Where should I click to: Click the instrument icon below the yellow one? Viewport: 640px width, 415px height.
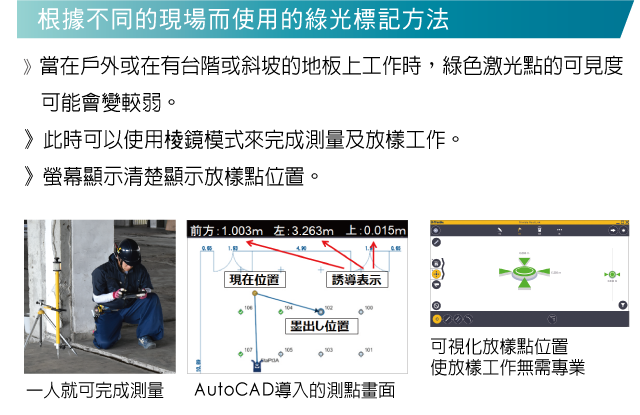pos(436,284)
